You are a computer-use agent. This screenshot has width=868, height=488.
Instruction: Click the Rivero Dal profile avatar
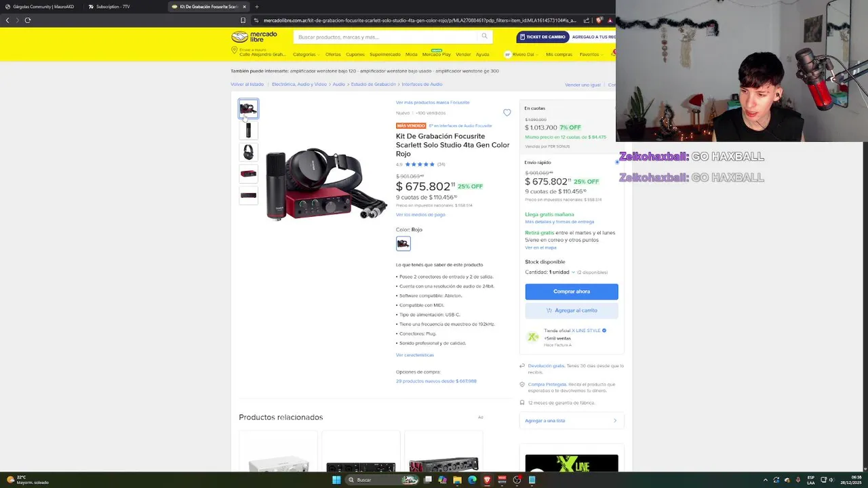[507, 54]
